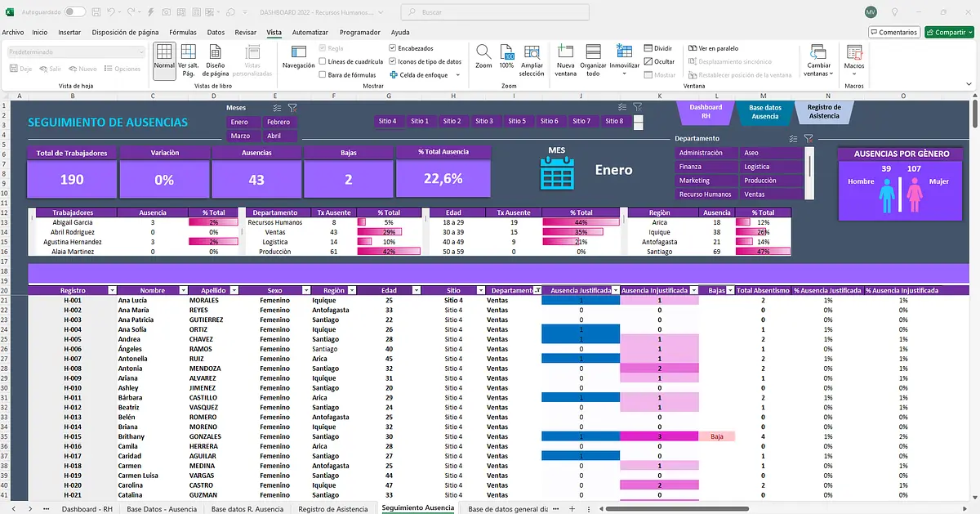This screenshot has width=980, height=514.
Task: Open the Fórmulas ribbon tab
Action: (182, 32)
